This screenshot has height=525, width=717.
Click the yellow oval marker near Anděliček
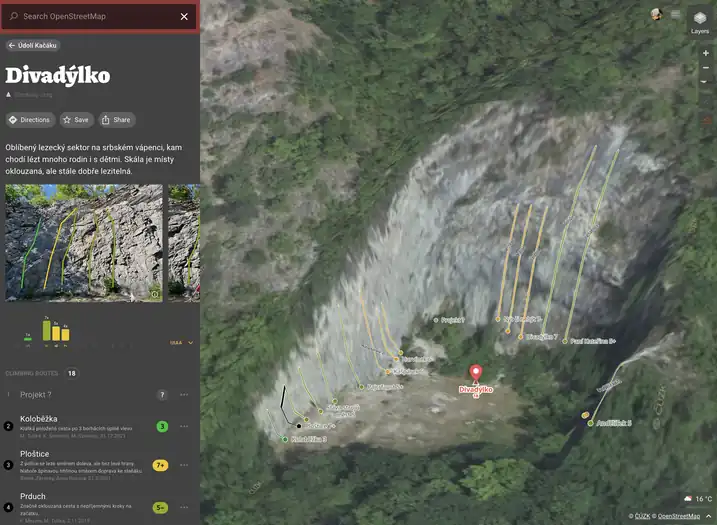[585, 415]
